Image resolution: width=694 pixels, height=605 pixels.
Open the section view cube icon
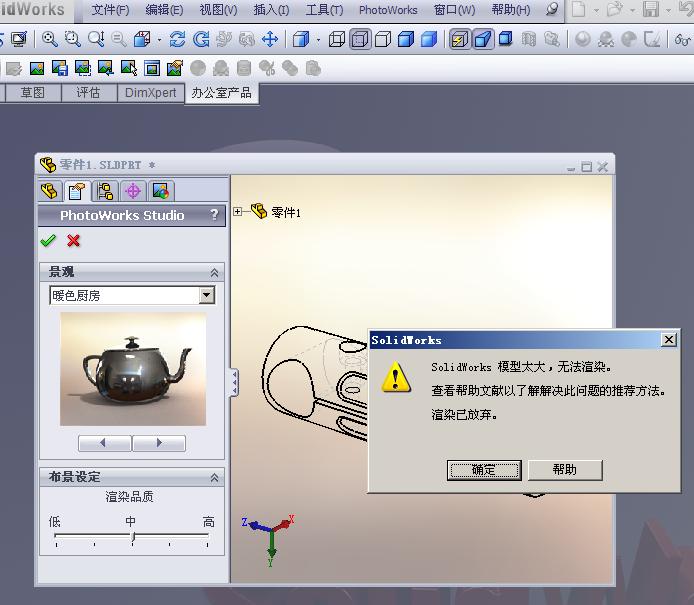tap(142, 39)
